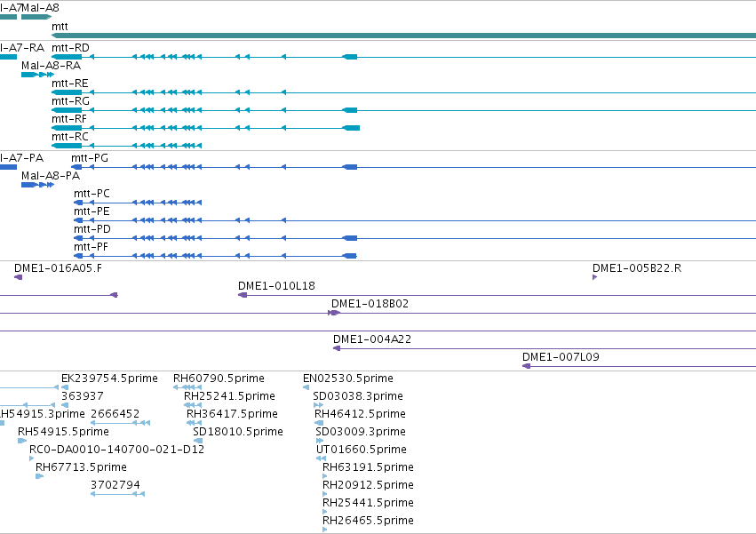Click the 3702794 EST alignment glyph
Screen dimensions: 756x534
coord(117,494)
